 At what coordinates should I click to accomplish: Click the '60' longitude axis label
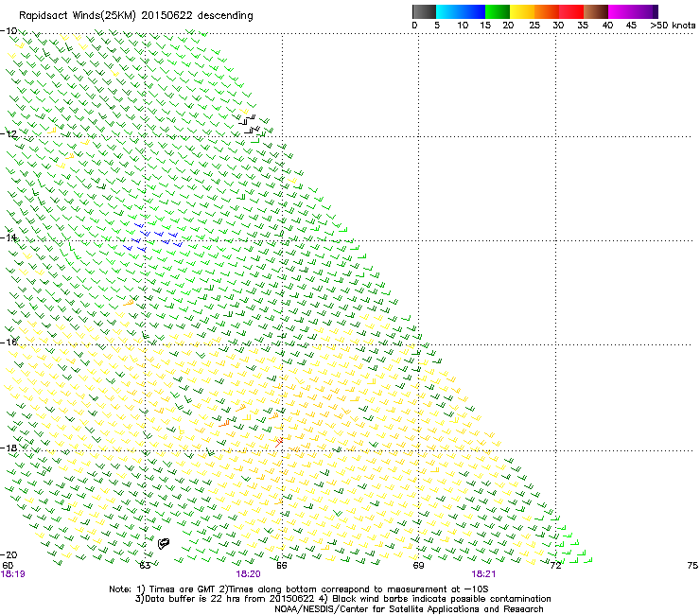[x=8, y=566]
